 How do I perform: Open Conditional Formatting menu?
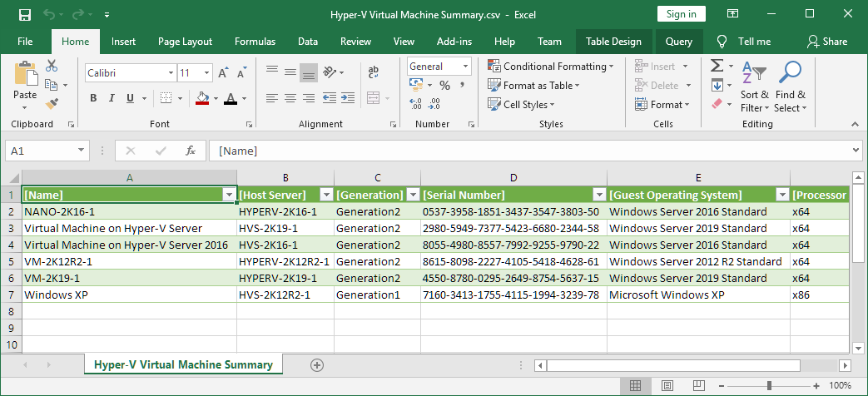coord(550,67)
